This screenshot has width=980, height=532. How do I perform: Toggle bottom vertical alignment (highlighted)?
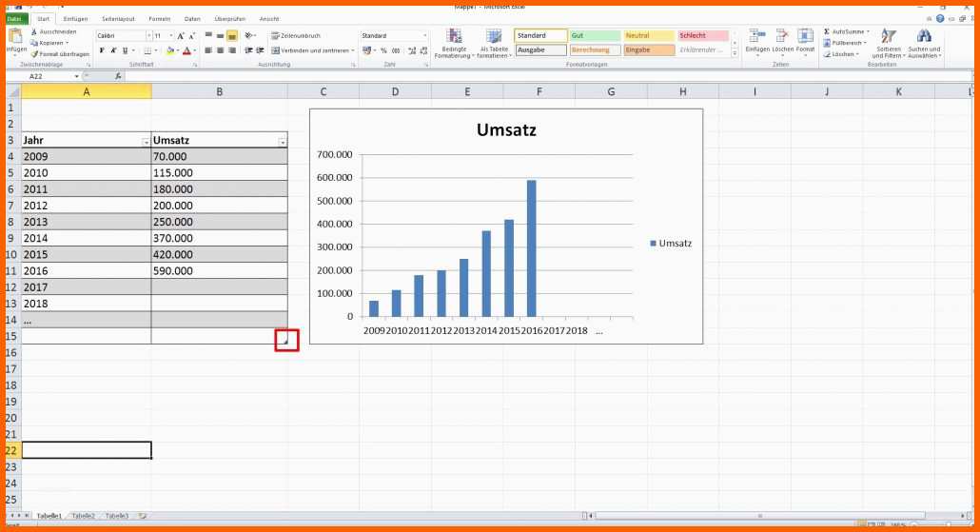click(x=232, y=36)
